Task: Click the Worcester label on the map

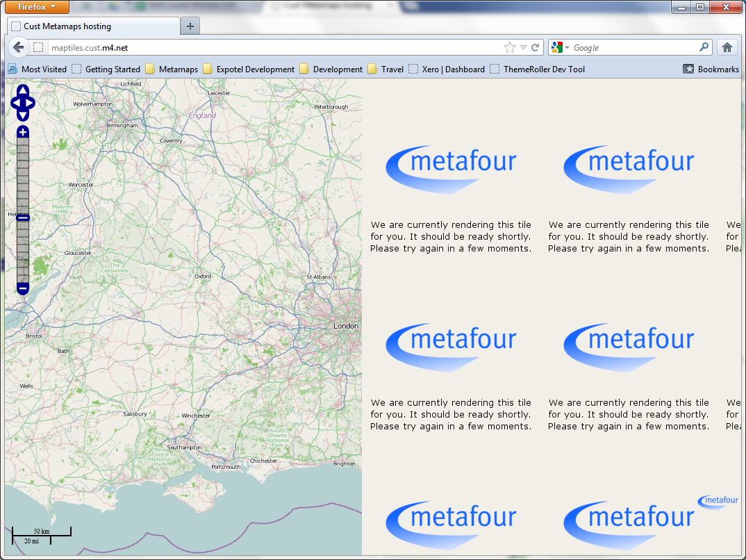Action: [x=81, y=185]
